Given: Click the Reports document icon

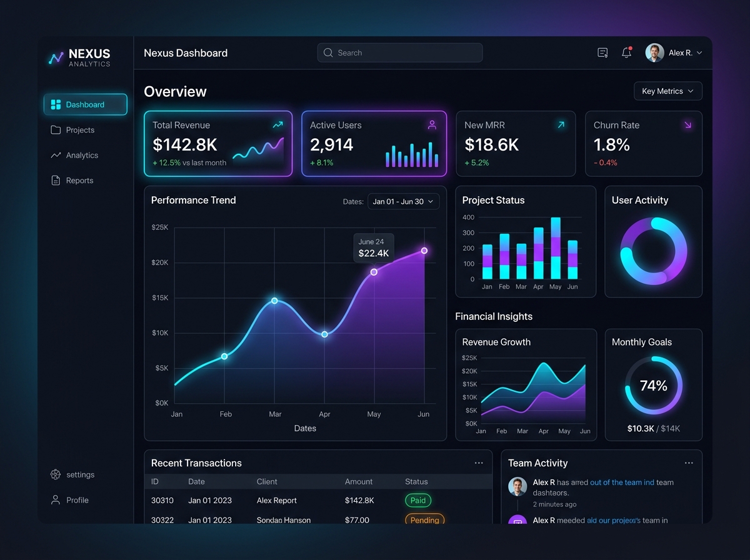Looking at the screenshot, I should pyautogui.click(x=56, y=181).
